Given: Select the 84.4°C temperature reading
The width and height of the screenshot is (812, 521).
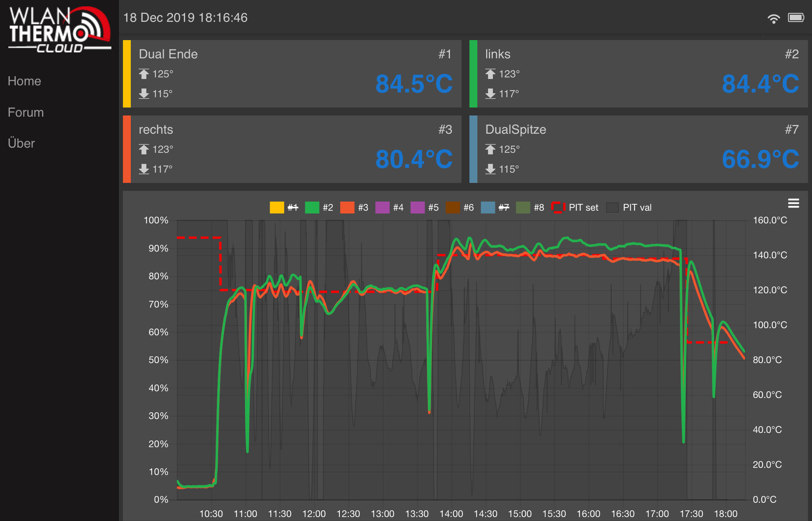Looking at the screenshot, I should [x=760, y=84].
